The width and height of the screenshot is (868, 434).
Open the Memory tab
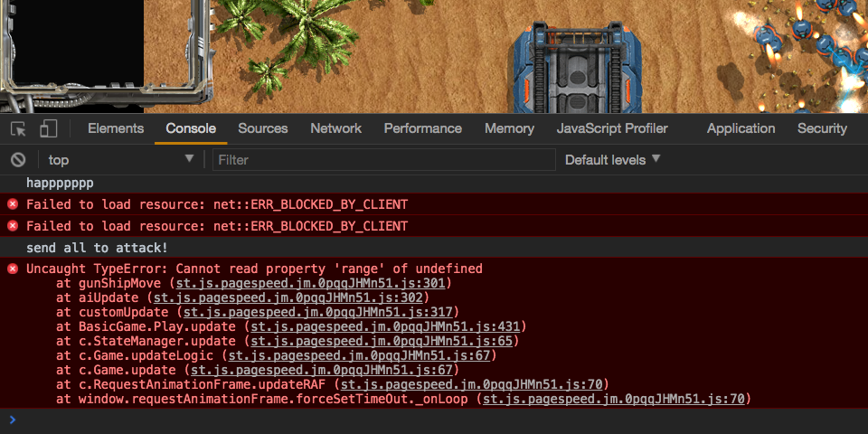click(509, 128)
